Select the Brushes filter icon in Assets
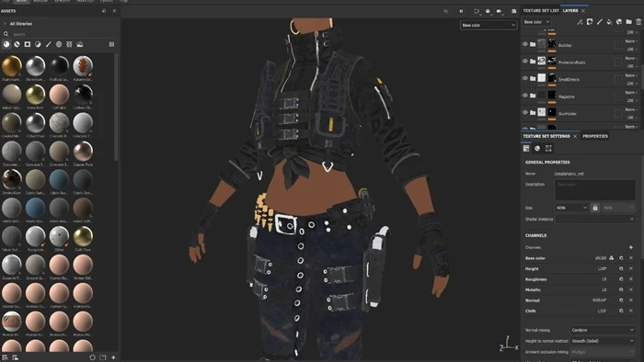 49,44
